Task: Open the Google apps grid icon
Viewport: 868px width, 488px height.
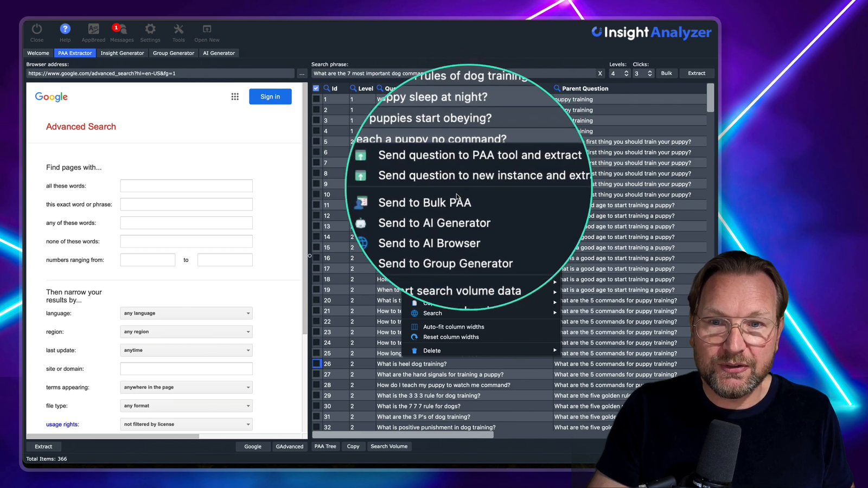Action: pyautogui.click(x=235, y=97)
